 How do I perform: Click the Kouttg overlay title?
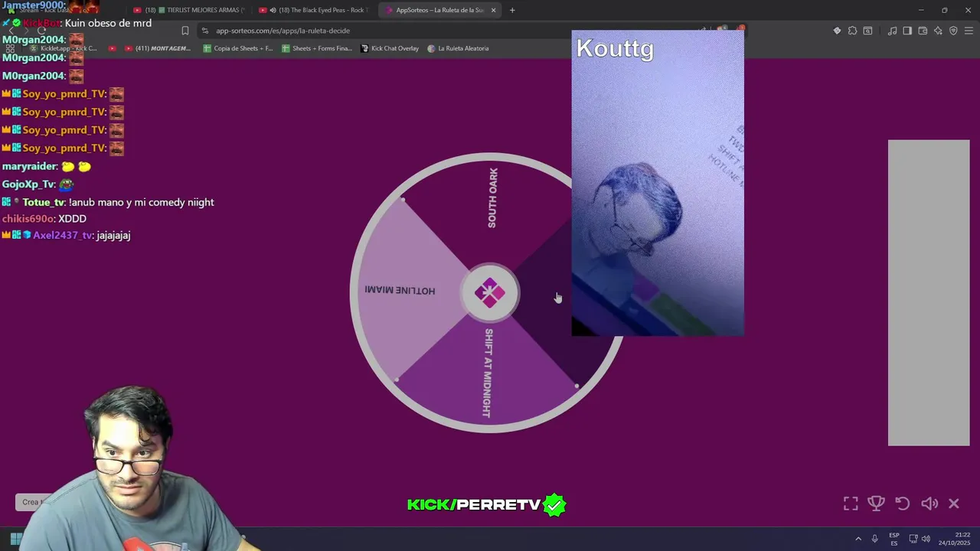[615, 48]
